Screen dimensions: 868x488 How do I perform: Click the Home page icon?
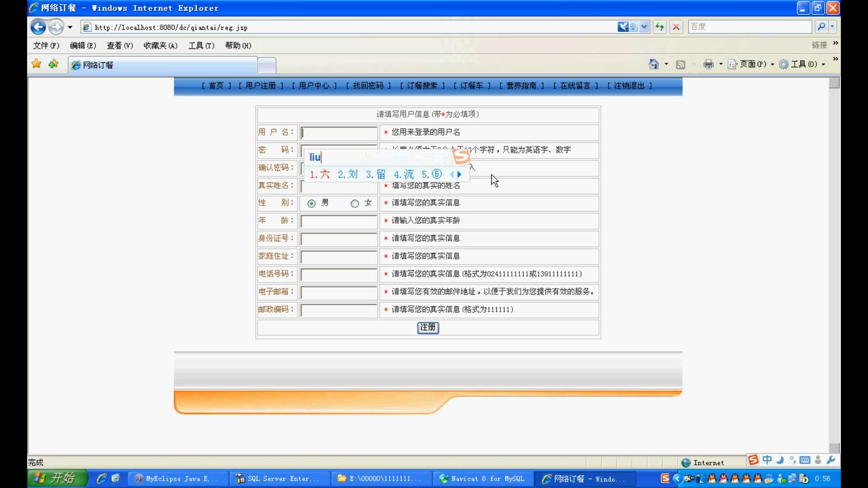click(x=654, y=64)
